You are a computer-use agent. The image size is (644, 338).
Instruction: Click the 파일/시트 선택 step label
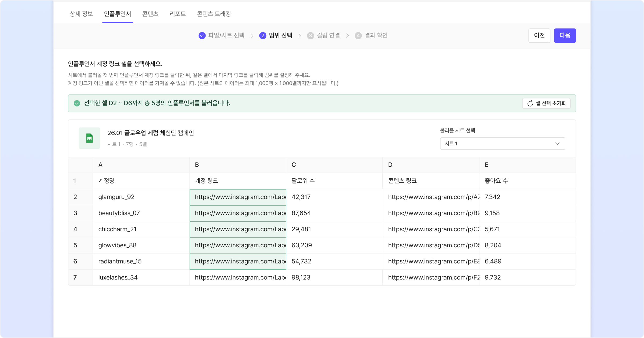click(226, 35)
